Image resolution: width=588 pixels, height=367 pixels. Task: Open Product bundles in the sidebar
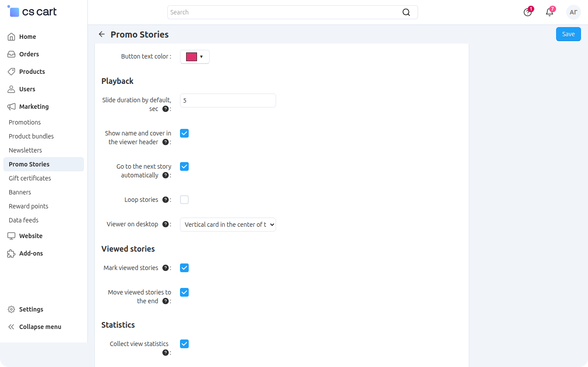click(x=31, y=136)
